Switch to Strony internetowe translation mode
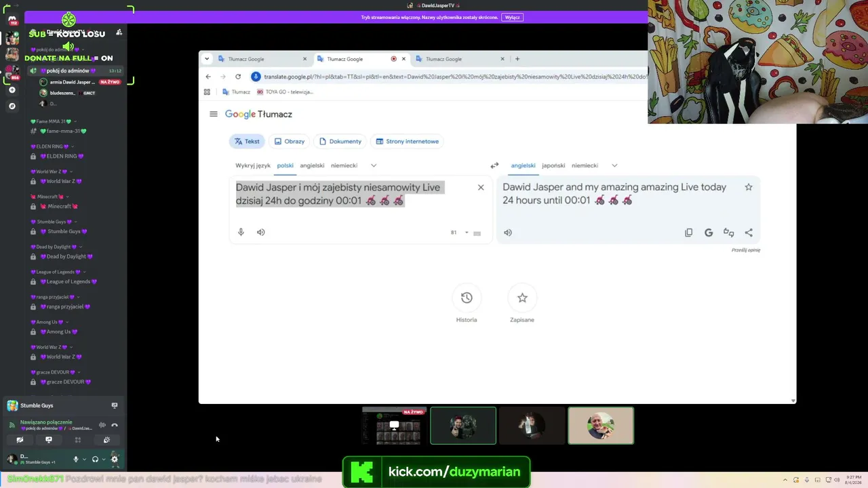This screenshot has width=868, height=488. 408,142
